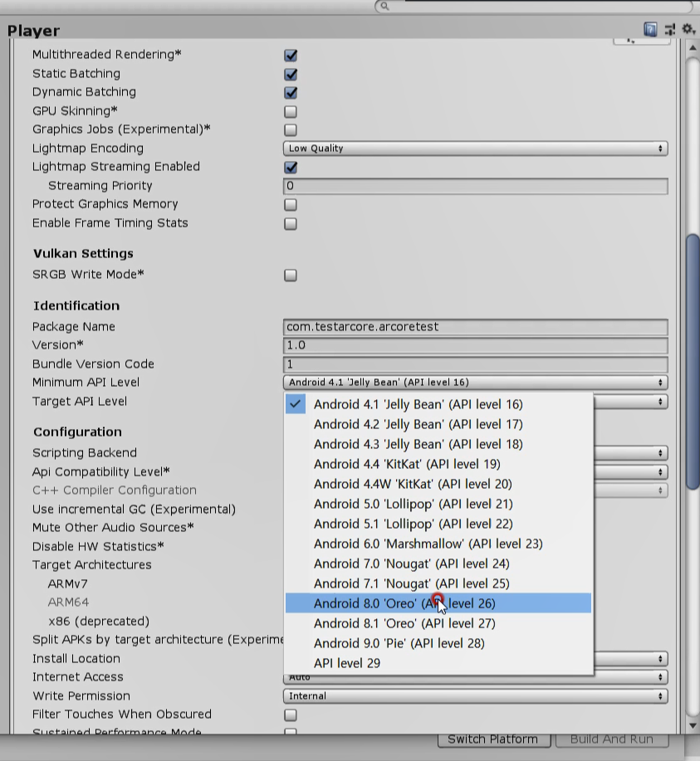Viewport: 700px width, 761px height.
Task: Select Android 4.3 'Jelly Bean' (API level 18)
Action: [x=438, y=444]
